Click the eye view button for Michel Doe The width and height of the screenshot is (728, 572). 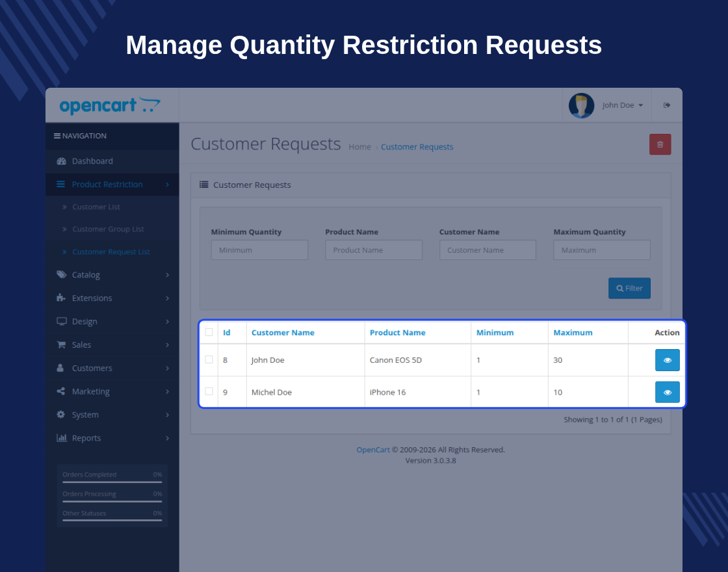coord(667,393)
